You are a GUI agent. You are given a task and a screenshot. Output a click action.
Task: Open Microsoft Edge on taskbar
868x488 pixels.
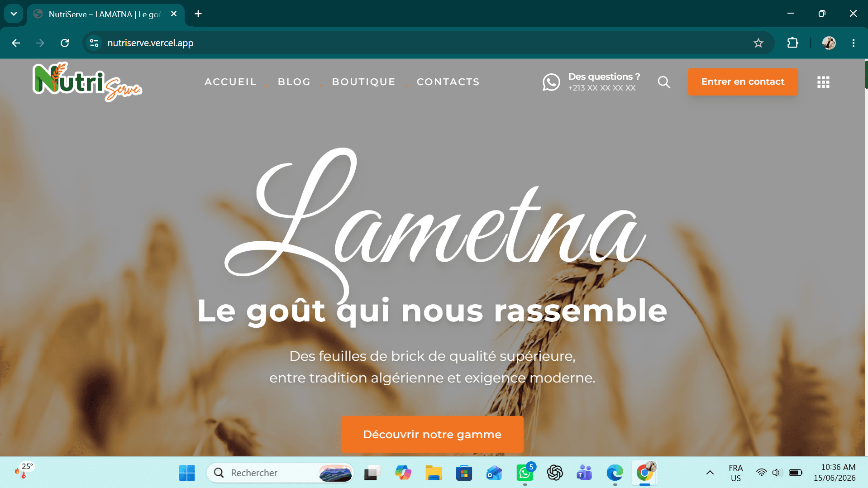click(x=615, y=473)
